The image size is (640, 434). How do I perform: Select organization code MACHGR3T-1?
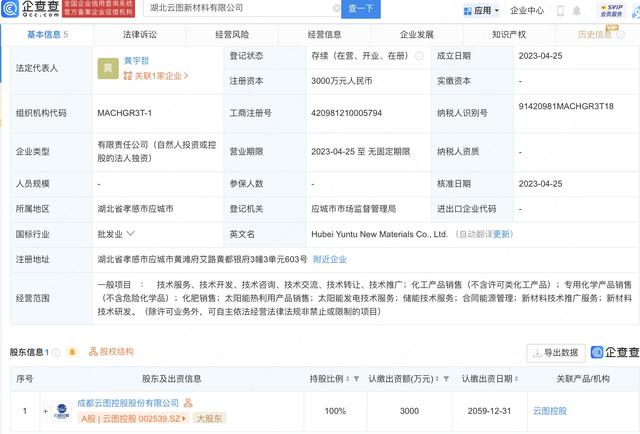click(x=124, y=113)
